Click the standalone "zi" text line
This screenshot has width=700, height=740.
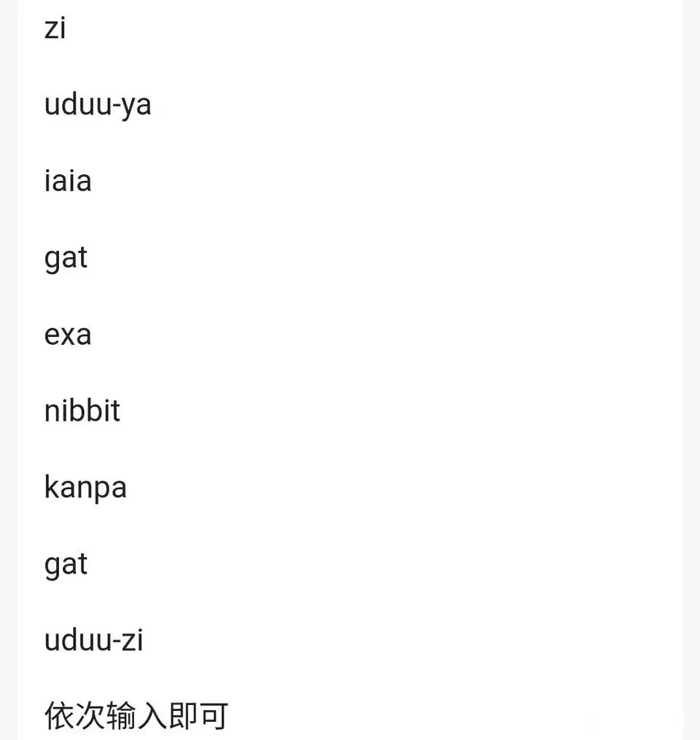click(x=55, y=29)
